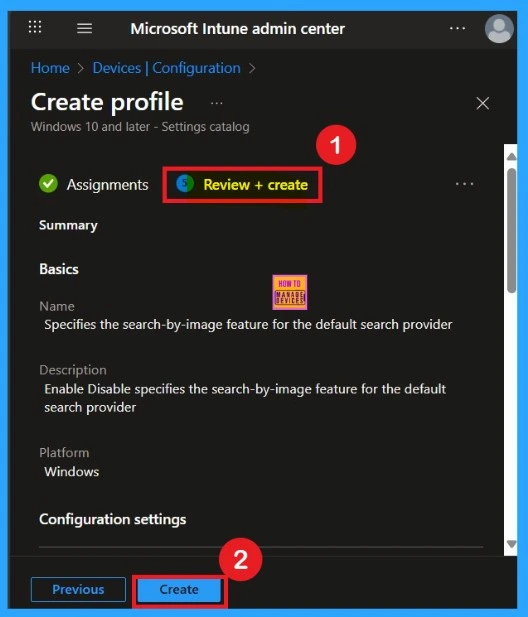This screenshot has width=528, height=617.
Task: Open Devices | Configuration breadcrumb
Action: point(166,68)
